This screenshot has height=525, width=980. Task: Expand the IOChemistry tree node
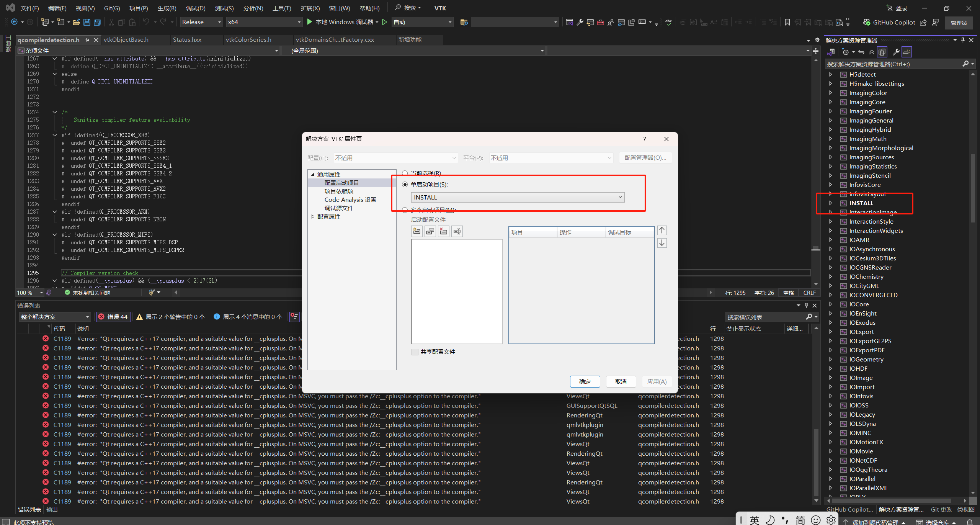(831, 276)
